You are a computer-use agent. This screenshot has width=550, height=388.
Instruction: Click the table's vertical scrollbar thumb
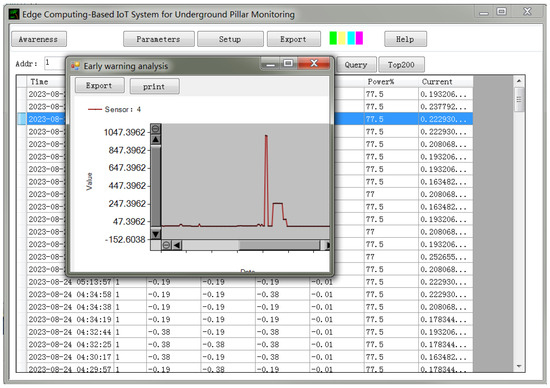[x=519, y=100]
